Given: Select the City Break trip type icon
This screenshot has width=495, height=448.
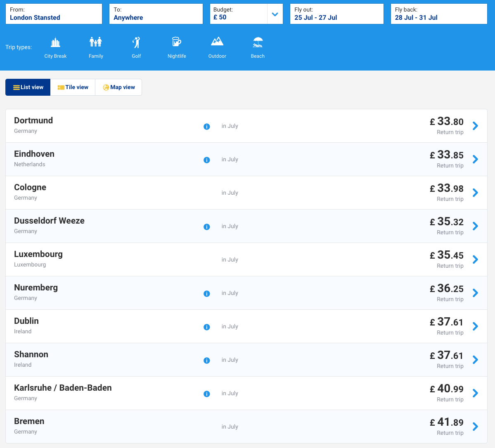Looking at the screenshot, I should (x=55, y=42).
